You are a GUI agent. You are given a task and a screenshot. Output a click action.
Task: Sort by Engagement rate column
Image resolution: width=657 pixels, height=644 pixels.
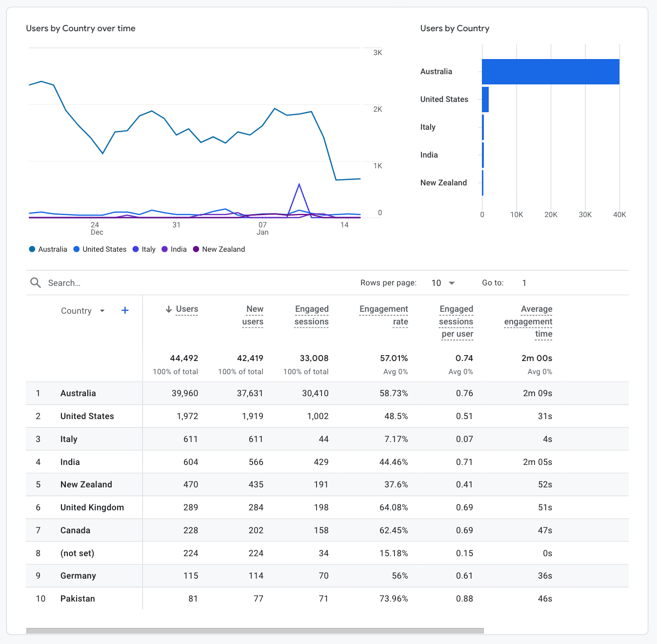click(x=384, y=315)
